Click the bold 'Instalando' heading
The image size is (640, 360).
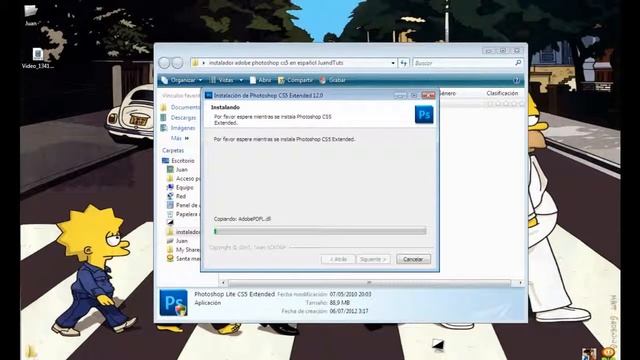click(x=225, y=107)
